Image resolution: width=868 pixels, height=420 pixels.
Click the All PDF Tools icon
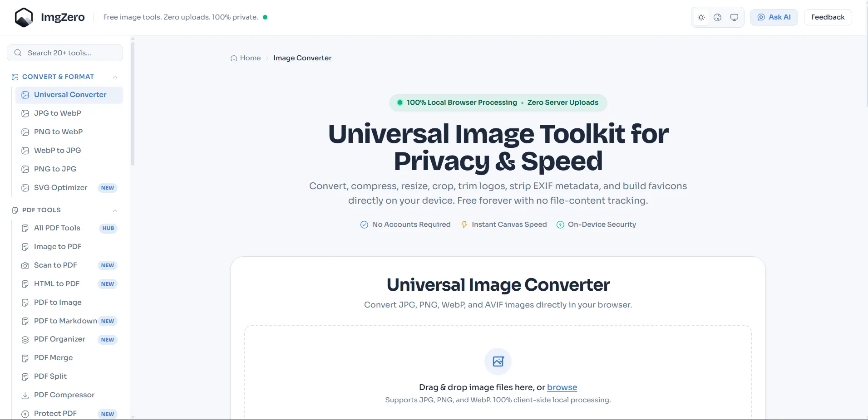[x=25, y=228]
